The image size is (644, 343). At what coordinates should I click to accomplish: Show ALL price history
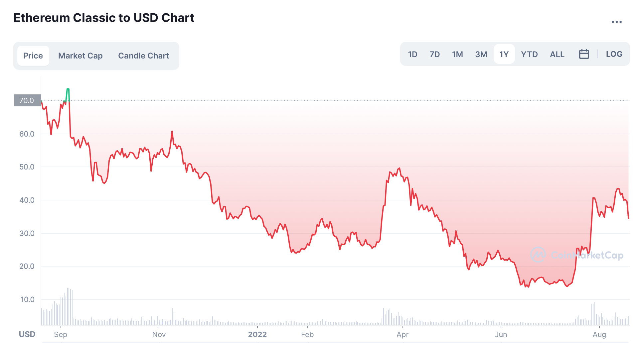tap(557, 54)
